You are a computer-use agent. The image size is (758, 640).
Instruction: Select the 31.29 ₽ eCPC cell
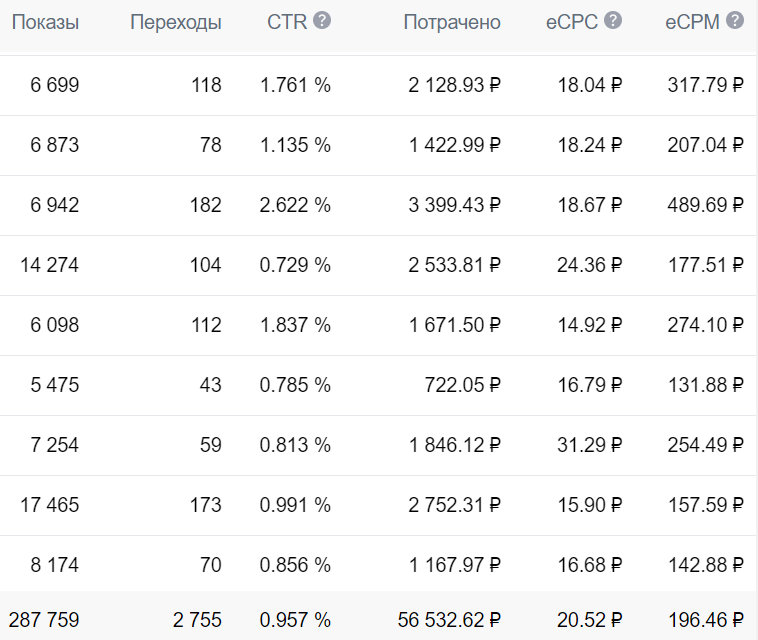coord(588,445)
